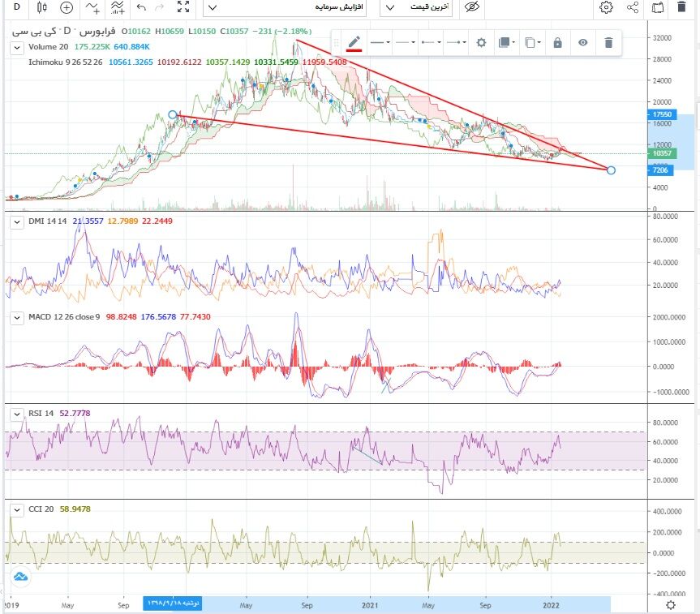Collapse the Volume indicator legend arrow
The width and height of the screenshot is (700, 614).
[x=16, y=48]
